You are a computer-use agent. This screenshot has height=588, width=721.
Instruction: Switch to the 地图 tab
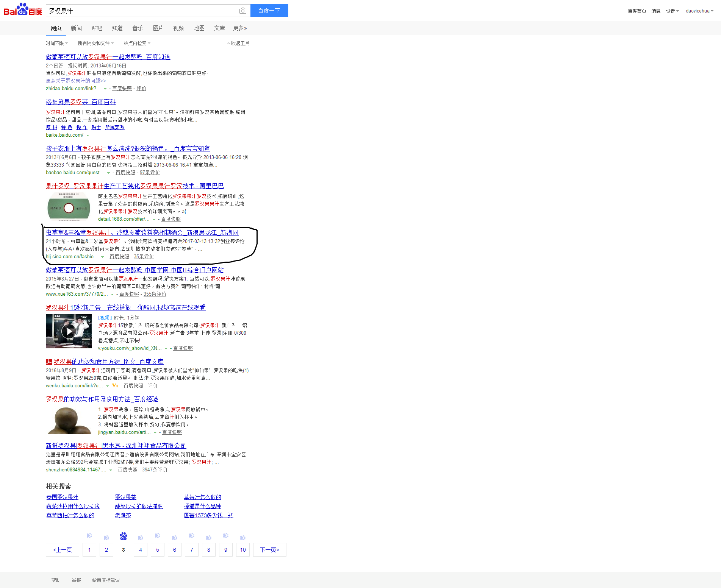pyautogui.click(x=199, y=28)
